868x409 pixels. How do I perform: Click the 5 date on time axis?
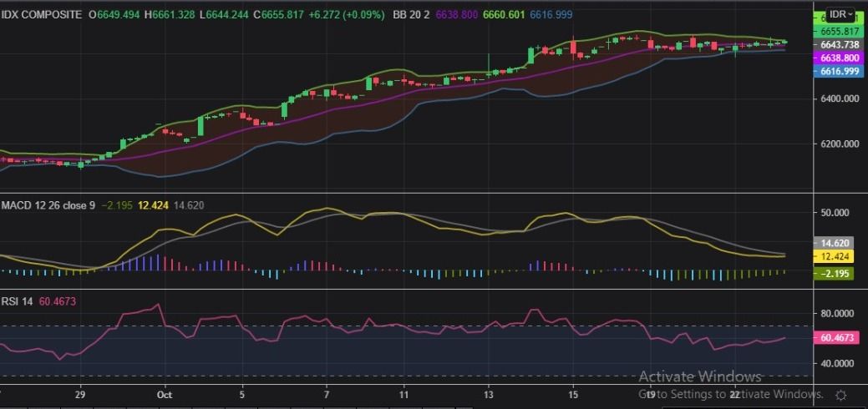(x=242, y=395)
